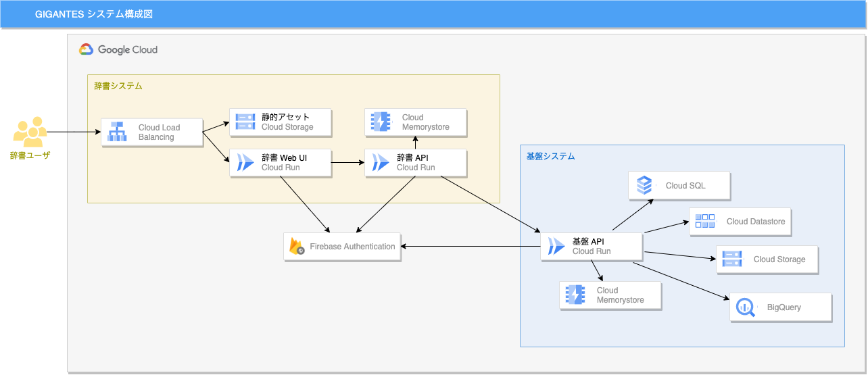Image resolution: width=868 pixels, height=375 pixels.
Task: Select the 辞書ユーザ label
Action: coord(30,156)
